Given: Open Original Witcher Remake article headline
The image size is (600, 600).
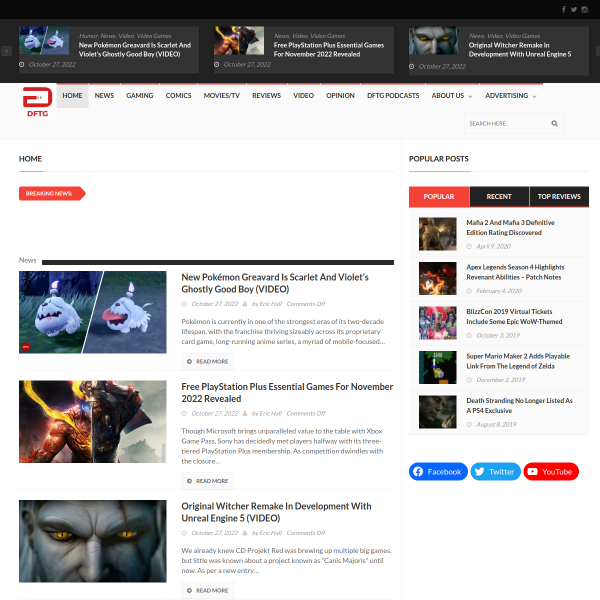Looking at the screenshot, I should [276, 512].
